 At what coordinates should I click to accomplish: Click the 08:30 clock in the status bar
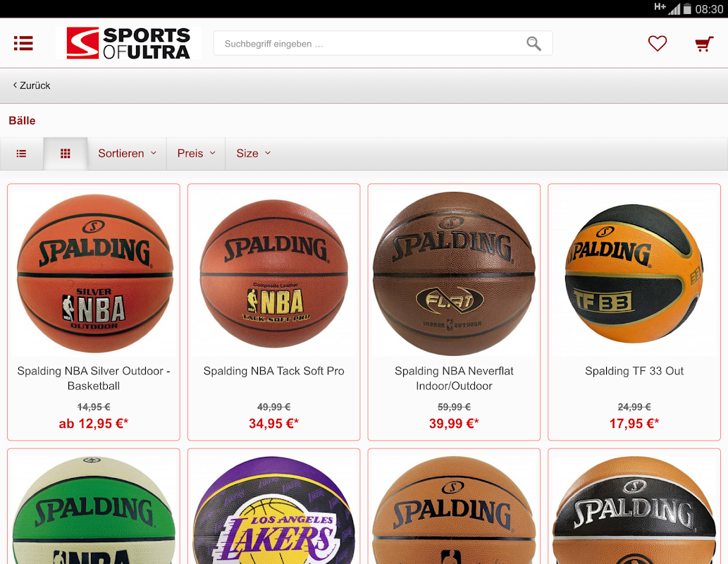coord(709,9)
